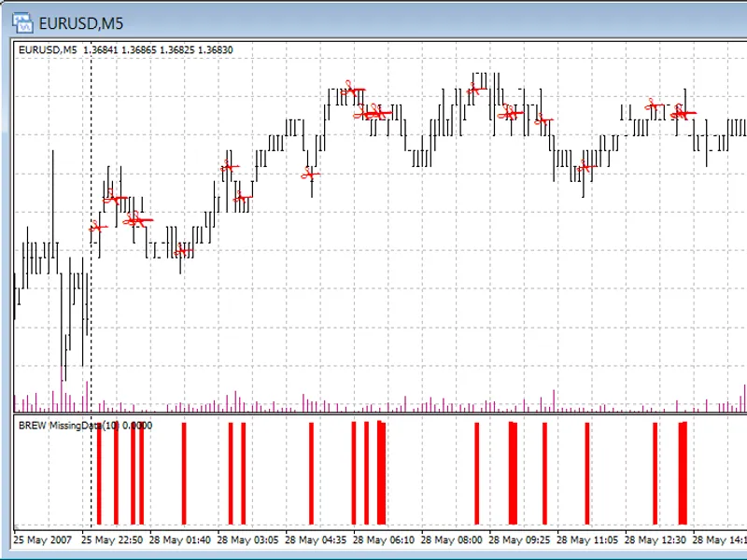This screenshot has height=560, width=747.
Task: Click the red indicator bar above 28 May 08:00
Action: tap(477, 473)
